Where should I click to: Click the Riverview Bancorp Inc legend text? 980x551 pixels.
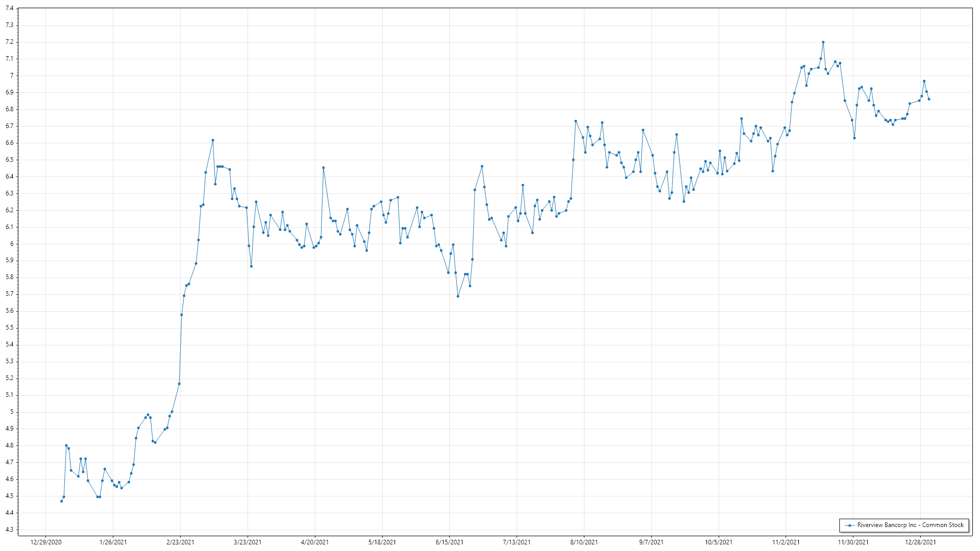pyautogui.click(x=910, y=525)
